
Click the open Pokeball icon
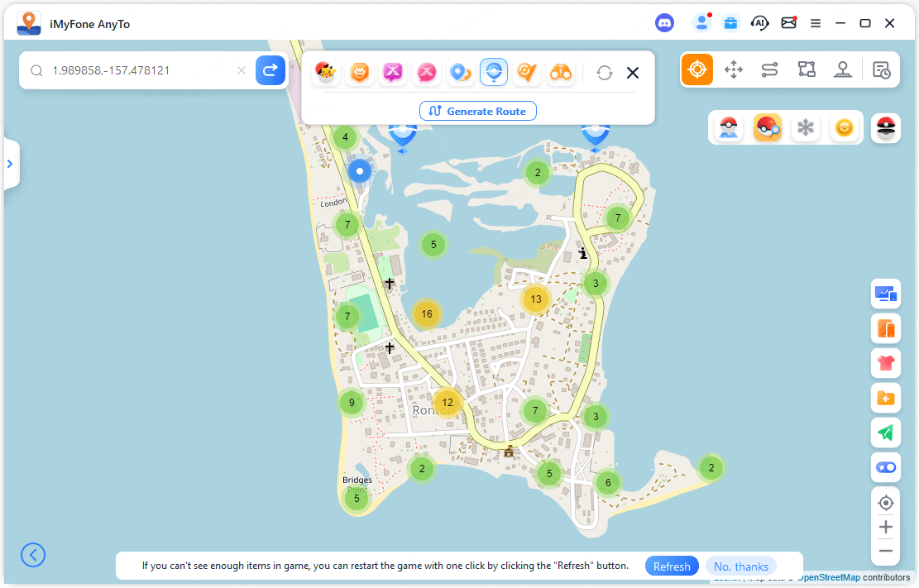pos(886,128)
